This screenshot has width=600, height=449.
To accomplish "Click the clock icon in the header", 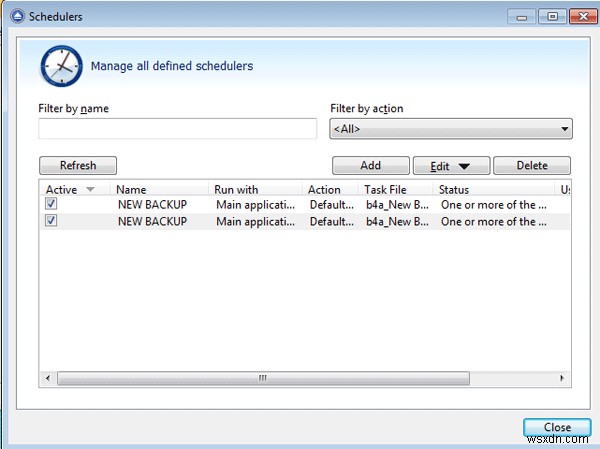I will point(61,66).
